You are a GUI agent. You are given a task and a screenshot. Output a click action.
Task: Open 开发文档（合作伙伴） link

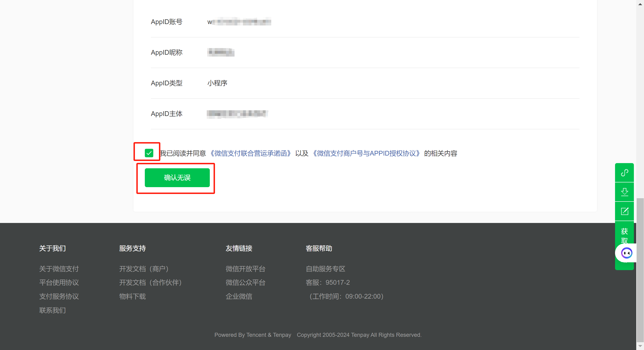point(150,282)
